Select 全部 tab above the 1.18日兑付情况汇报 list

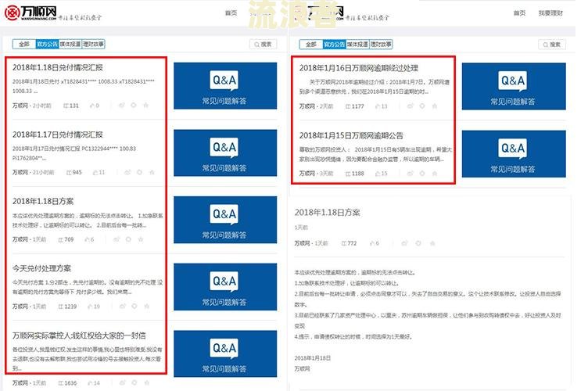[x=24, y=45]
